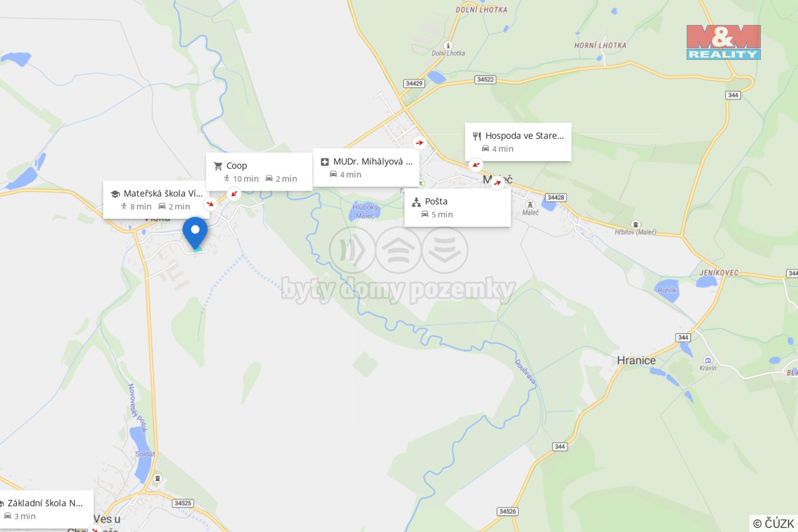This screenshot has height=532, width=798.
Task: Click the ČÚZK copyright attribution
Action: click(x=774, y=523)
